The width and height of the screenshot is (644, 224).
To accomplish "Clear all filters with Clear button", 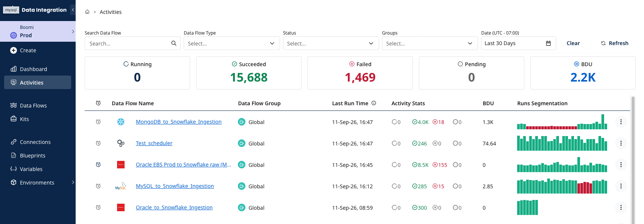I will click(573, 43).
